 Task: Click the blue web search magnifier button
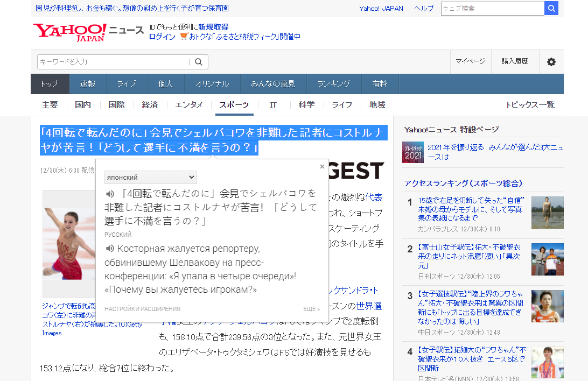point(551,9)
